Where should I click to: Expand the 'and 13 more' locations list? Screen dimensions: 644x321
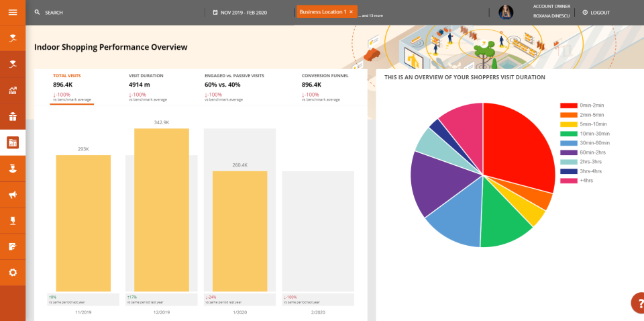pyautogui.click(x=372, y=15)
